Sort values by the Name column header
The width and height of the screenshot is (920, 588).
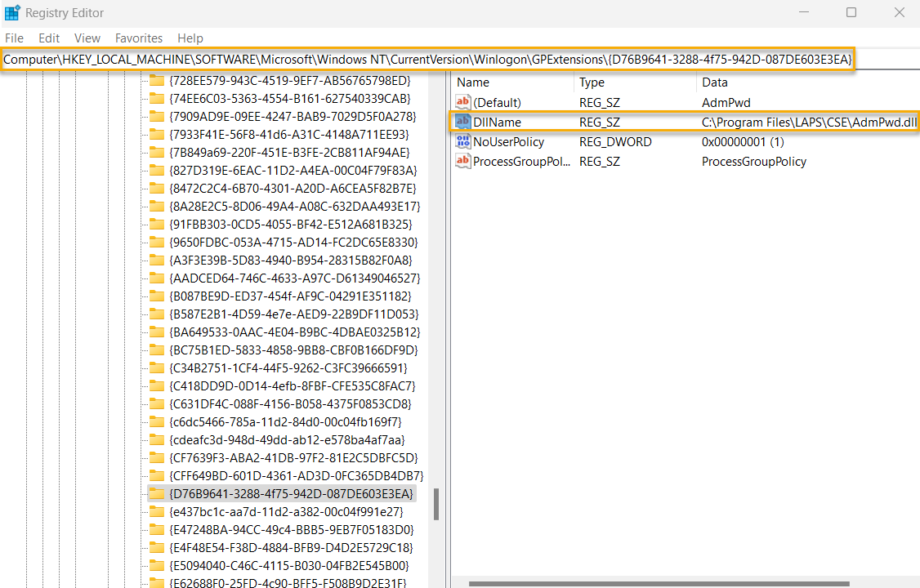(513, 82)
